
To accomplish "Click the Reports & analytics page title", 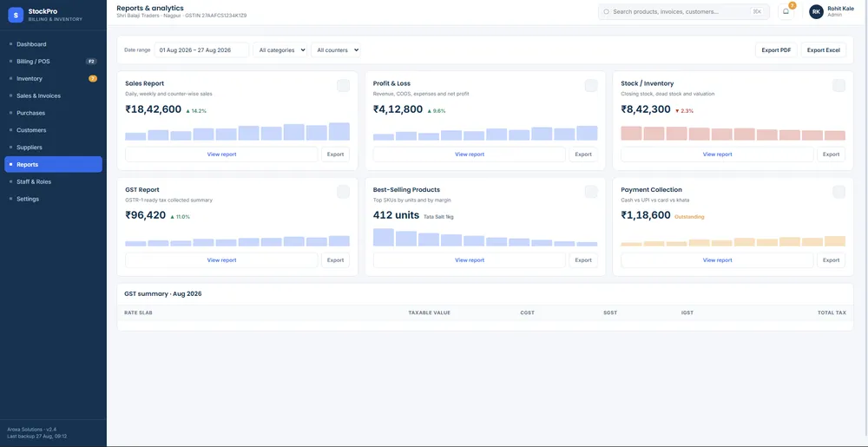I will point(150,8).
